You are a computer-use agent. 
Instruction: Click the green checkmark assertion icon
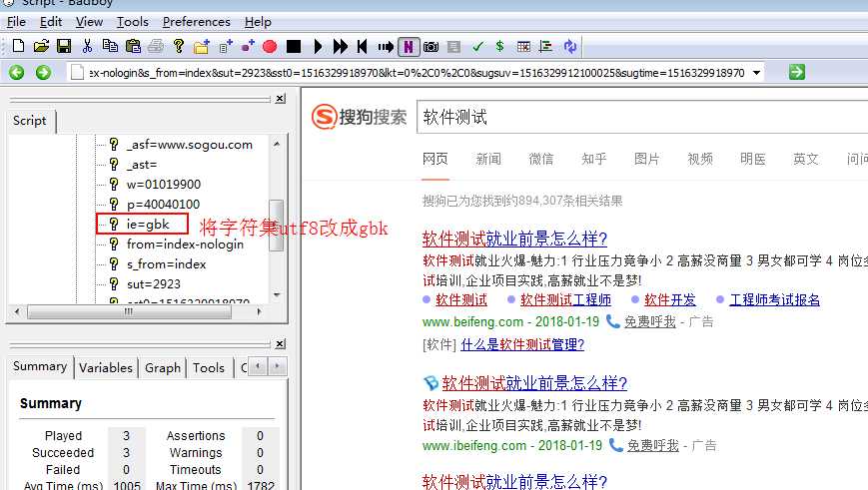pos(477,47)
